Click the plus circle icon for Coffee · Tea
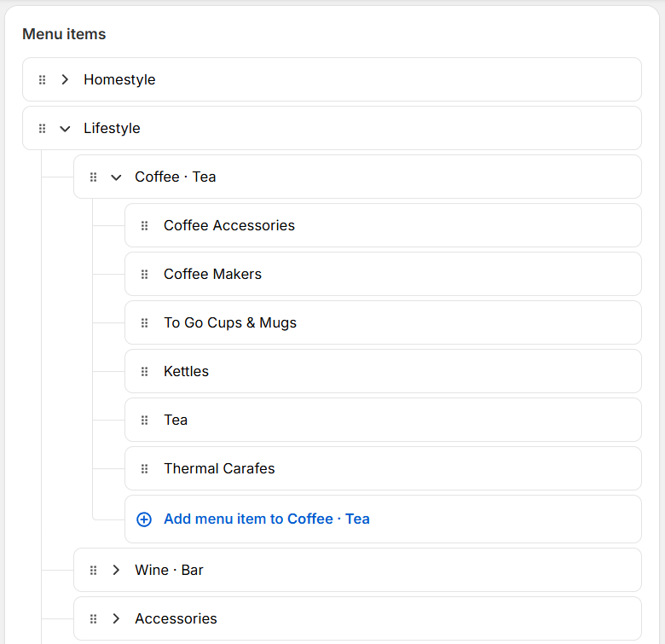The height and width of the screenshot is (644, 665). click(x=144, y=519)
